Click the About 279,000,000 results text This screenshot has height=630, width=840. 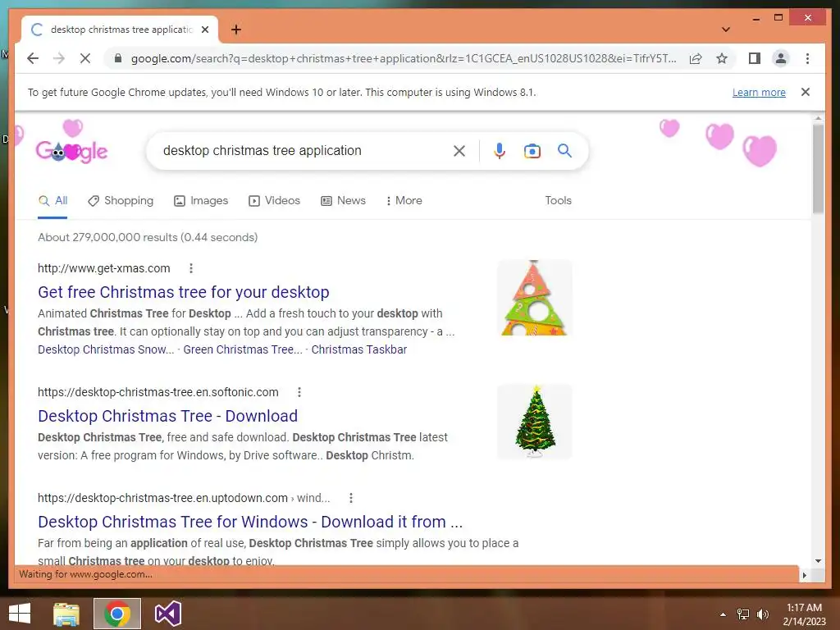(148, 237)
